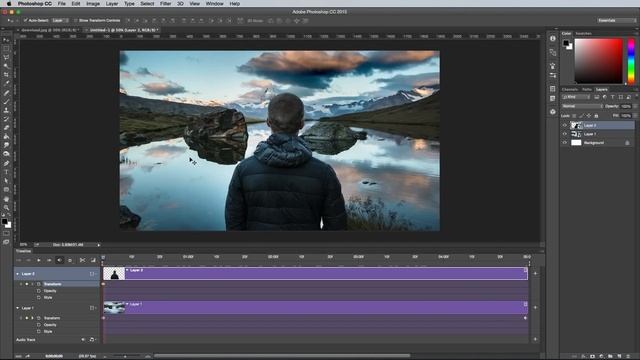Open Auto-Select Layer dropdown in options bar
The height and width of the screenshot is (360, 640).
pyautogui.click(x=60, y=20)
